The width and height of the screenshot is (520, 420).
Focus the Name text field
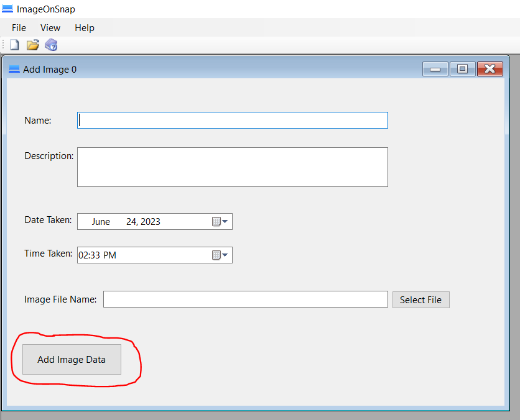pos(232,121)
